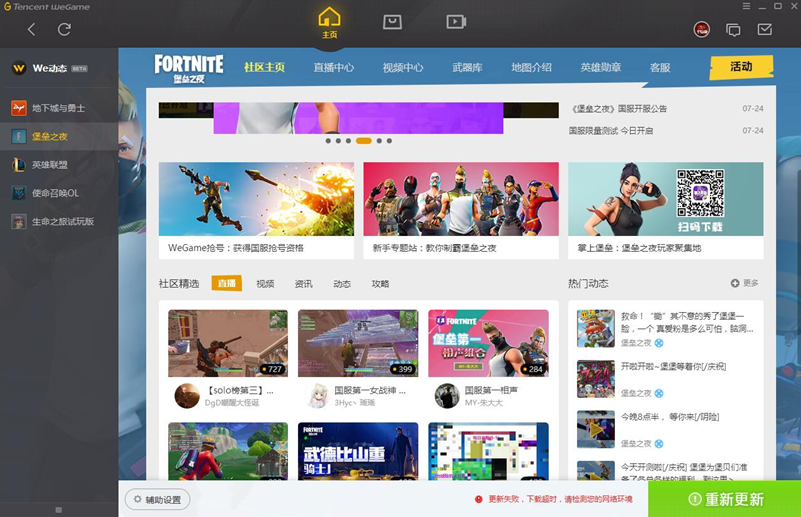Select the active orange carousel indicator
The image size is (801, 517).
pyautogui.click(x=364, y=140)
